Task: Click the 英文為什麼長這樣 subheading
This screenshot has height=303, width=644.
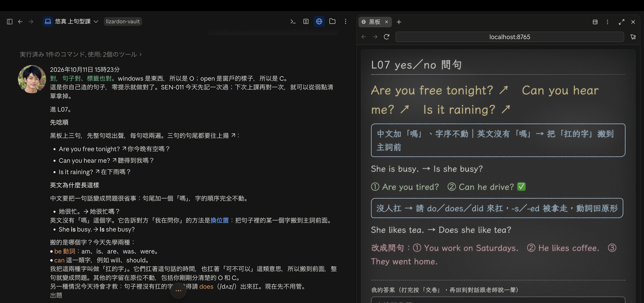Action: tap(74, 185)
